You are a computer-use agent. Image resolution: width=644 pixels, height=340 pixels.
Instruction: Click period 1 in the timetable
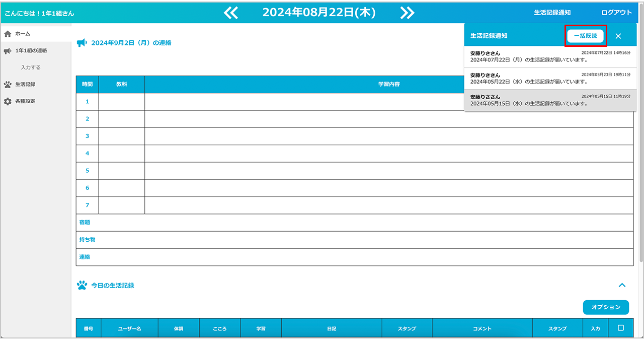[87, 102]
